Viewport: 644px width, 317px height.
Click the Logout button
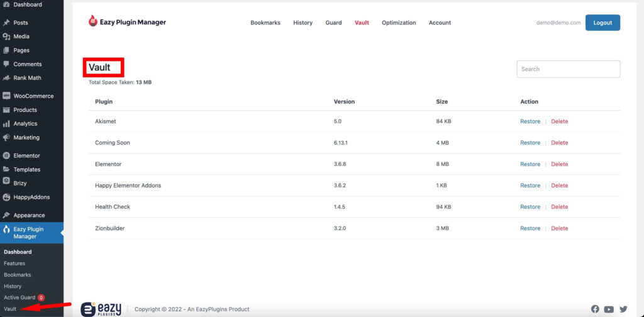(602, 23)
